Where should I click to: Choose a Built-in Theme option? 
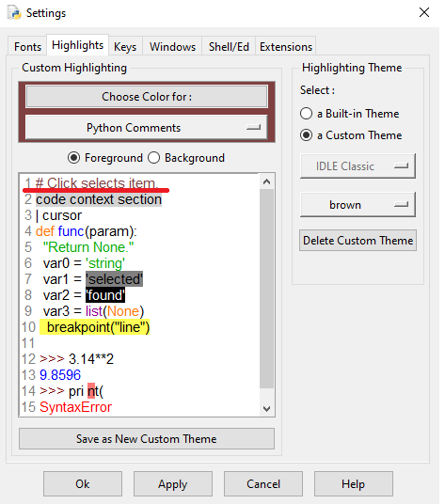tap(306, 114)
